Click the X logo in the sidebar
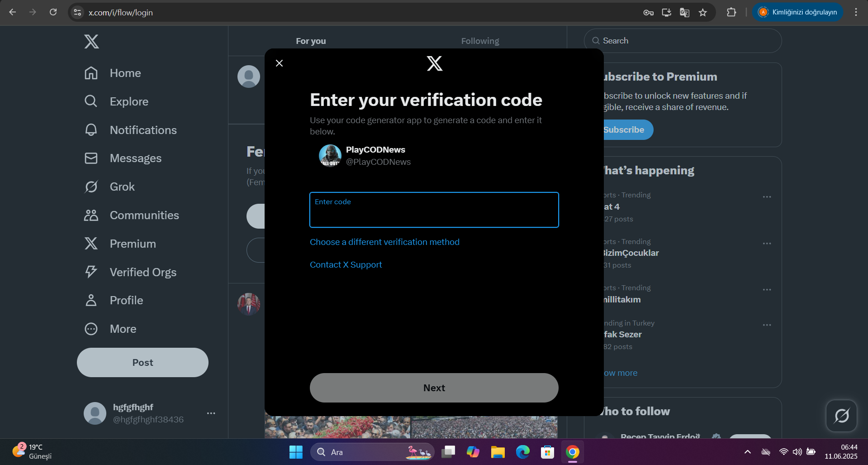 [91, 42]
